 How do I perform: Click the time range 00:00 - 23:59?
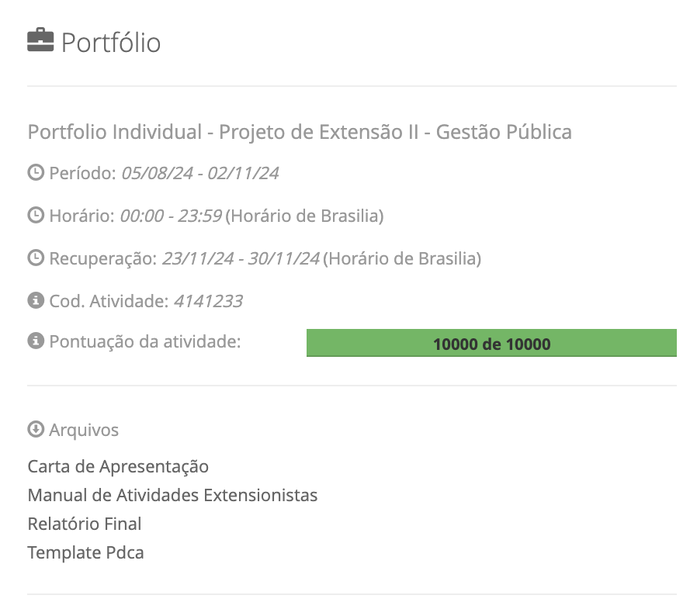170,216
